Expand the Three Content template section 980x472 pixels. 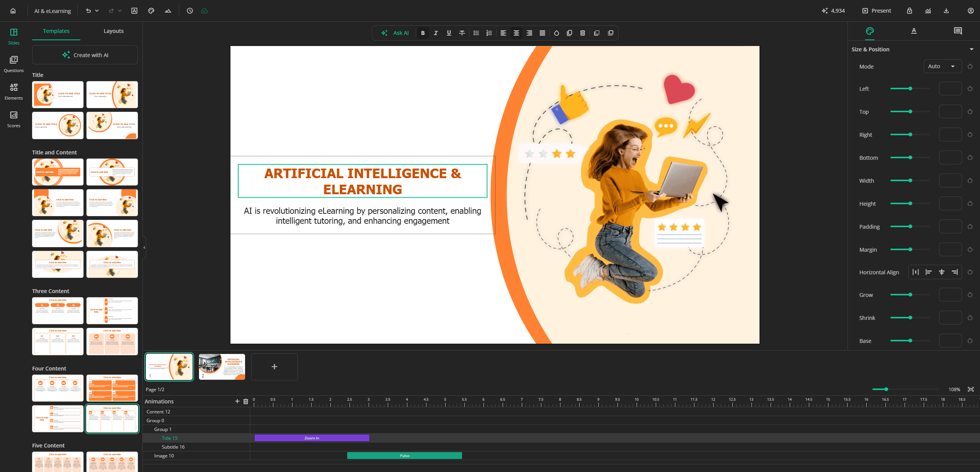[51, 291]
